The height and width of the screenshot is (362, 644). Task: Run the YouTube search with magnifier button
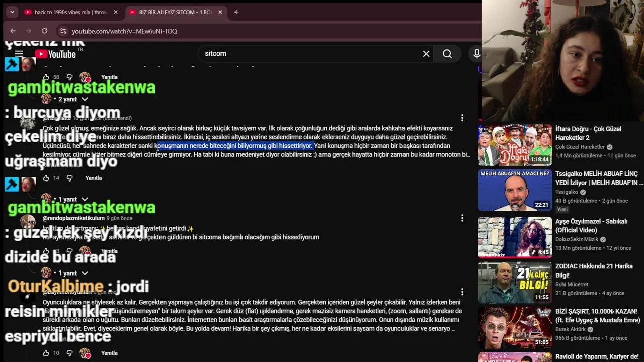[447, 54]
